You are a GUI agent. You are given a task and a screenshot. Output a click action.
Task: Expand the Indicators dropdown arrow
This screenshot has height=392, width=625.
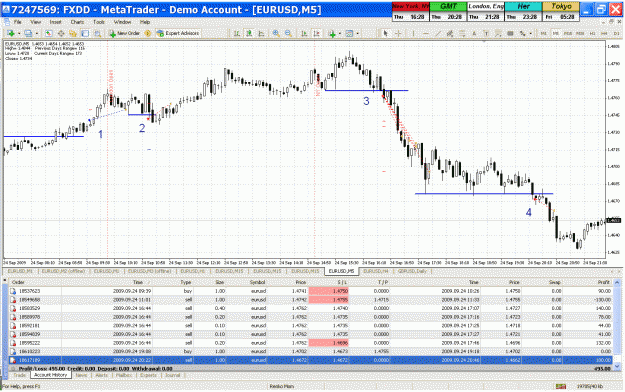pos(340,33)
